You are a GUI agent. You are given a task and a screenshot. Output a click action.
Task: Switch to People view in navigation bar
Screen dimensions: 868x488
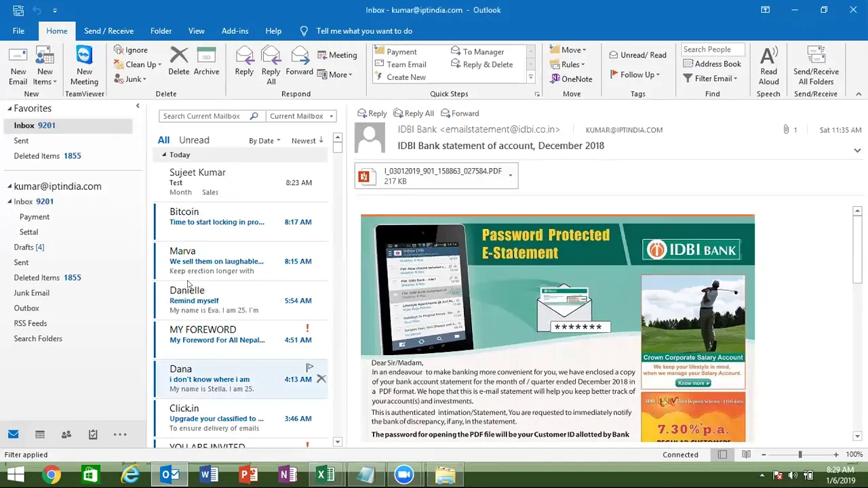pyautogui.click(x=66, y=434)
